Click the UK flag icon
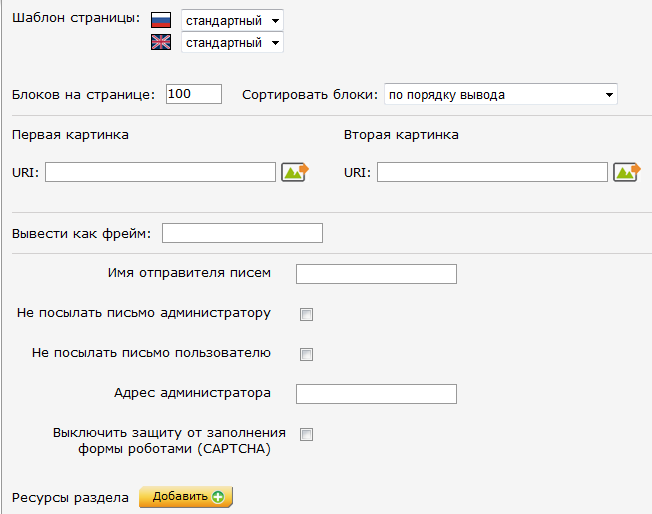The image size is (652, 514). click(x=161, y=42)
